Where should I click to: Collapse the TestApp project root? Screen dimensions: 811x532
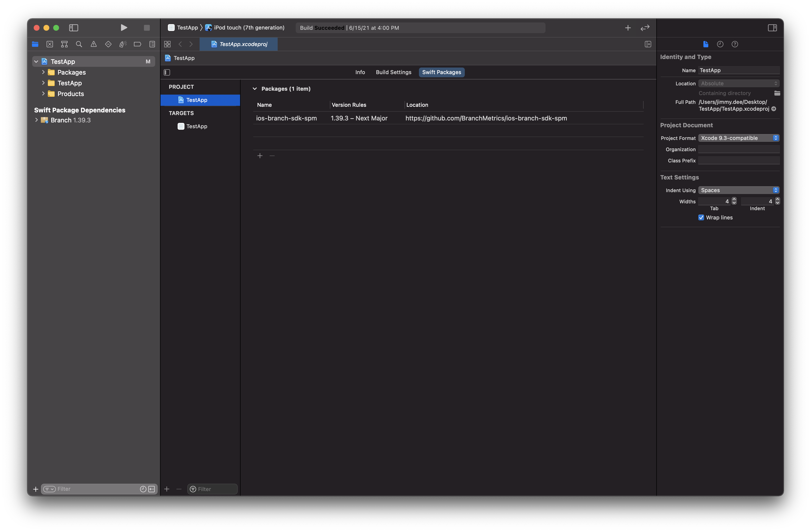pos(36,62)
